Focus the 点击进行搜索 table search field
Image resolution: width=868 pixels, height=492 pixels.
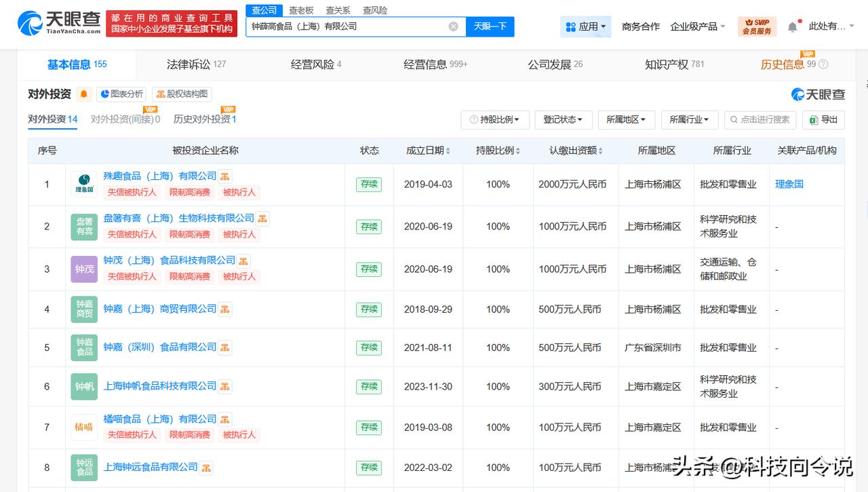click(x=759, y=119)
